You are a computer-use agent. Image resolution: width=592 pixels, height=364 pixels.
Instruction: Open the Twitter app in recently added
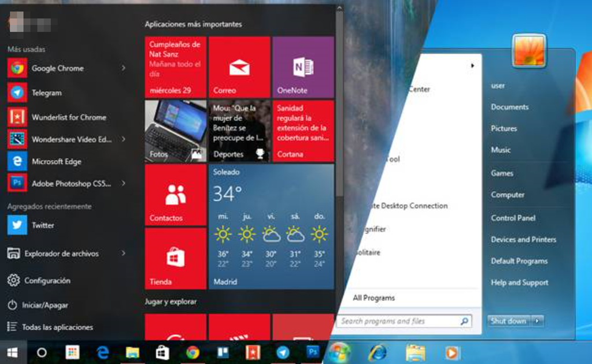[x=42, y=225]
